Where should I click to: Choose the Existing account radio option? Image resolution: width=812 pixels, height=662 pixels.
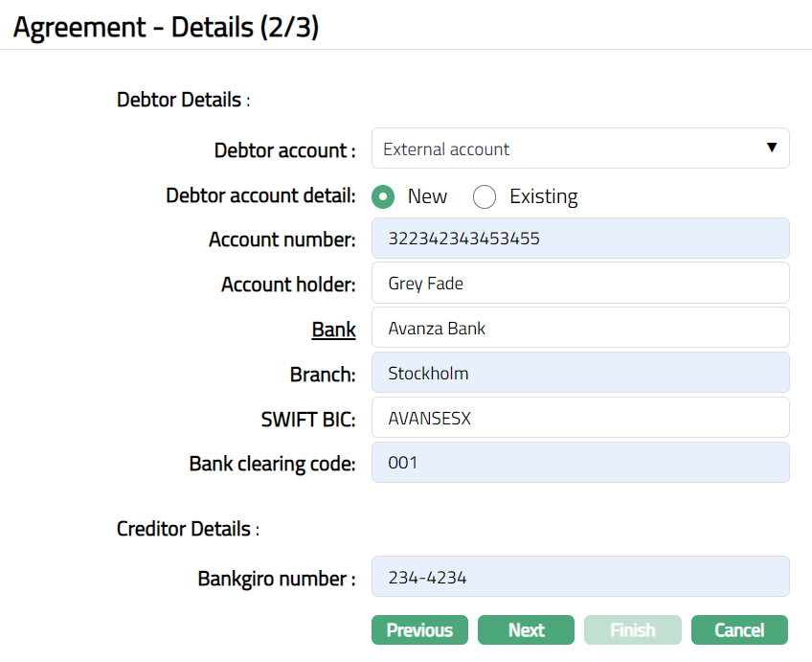[x=485, y=196]
